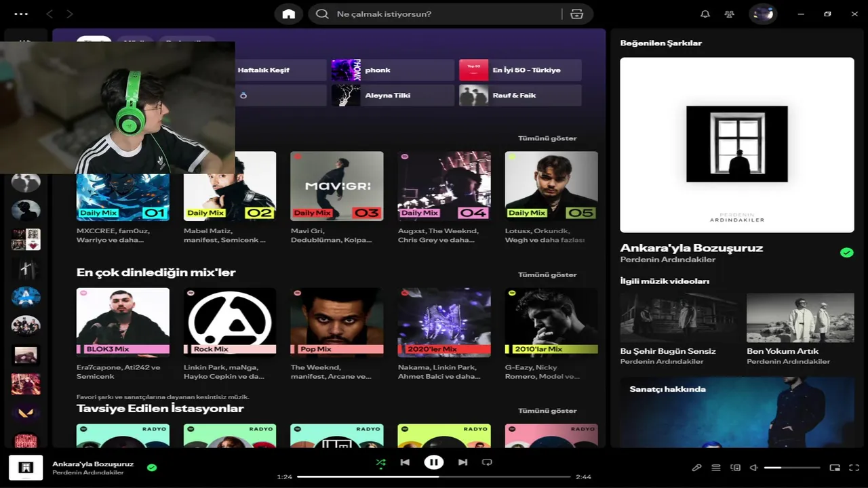Open the Aleyna Tilki shortcut
The image size is (868, 488).
click(x=393, y=95)
